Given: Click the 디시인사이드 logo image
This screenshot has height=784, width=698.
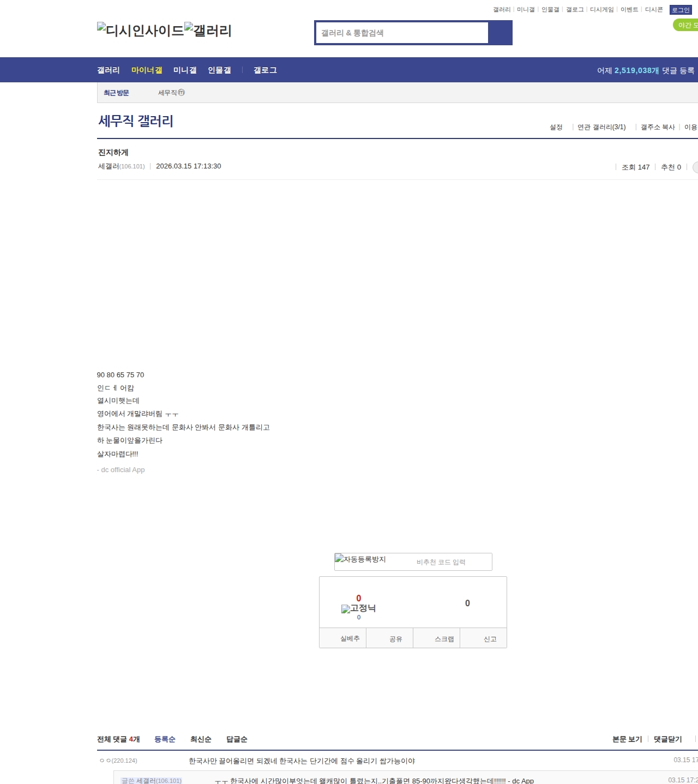Looking at the screenshot, I should coord(140,31).
